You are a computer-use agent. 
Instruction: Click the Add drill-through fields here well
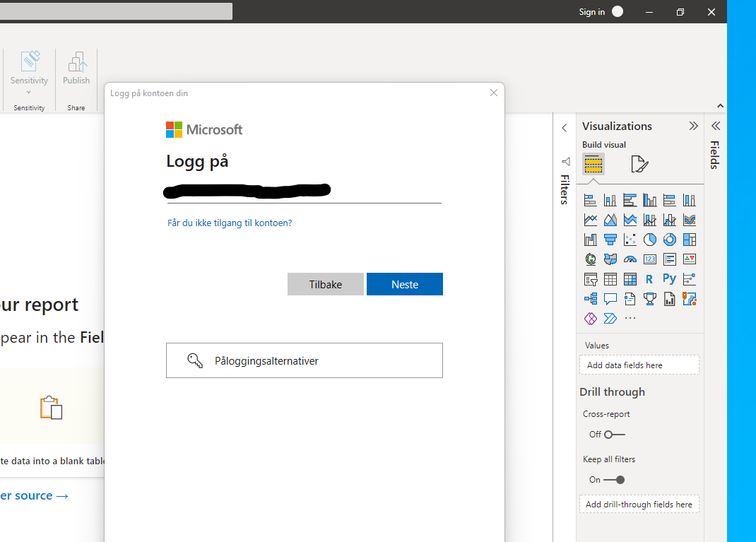[639, 505]
